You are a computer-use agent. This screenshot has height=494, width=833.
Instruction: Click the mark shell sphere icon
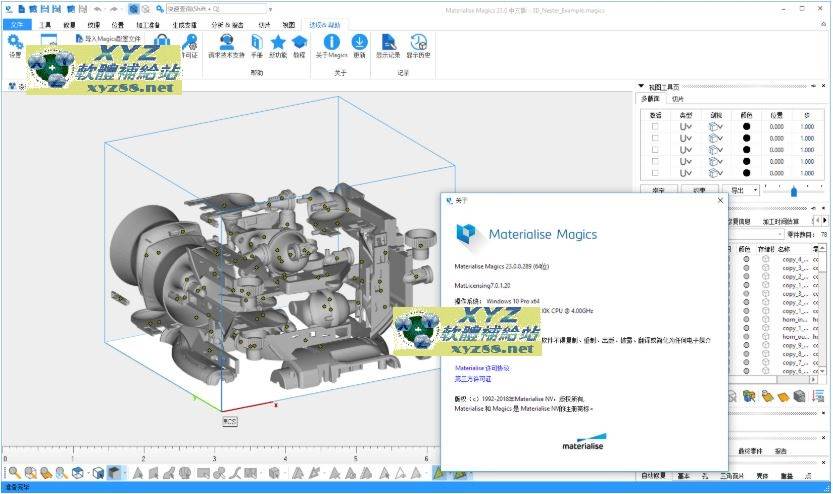185,472
